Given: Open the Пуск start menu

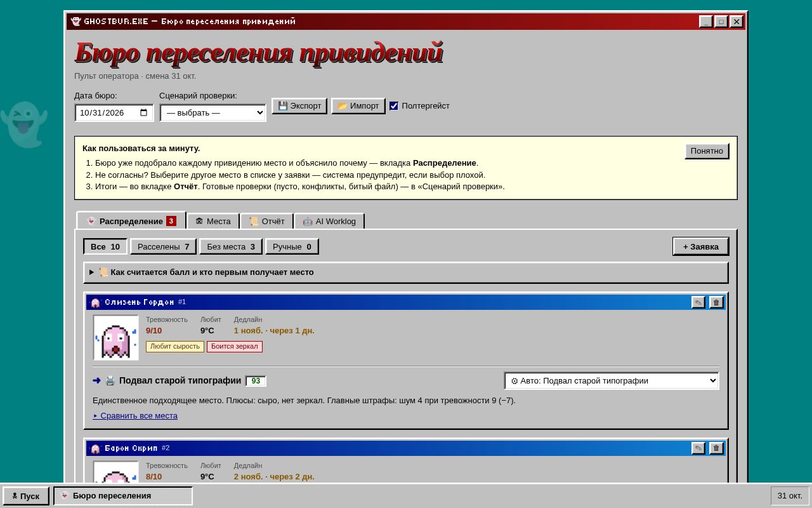Looking at the screenshot, I should click(x=26, y=496).
